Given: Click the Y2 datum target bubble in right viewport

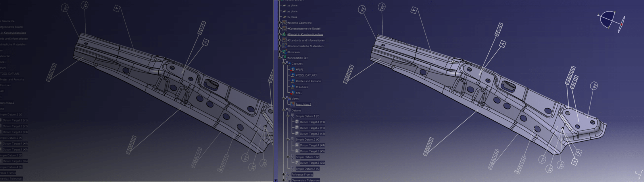Looking at the screenshot, I should (x=594, y=85).
